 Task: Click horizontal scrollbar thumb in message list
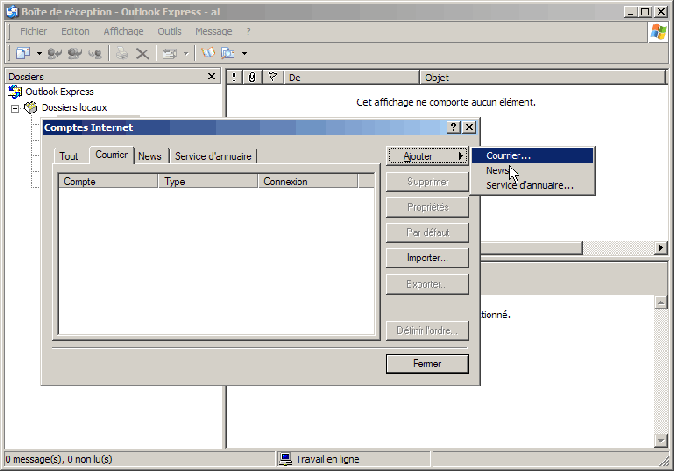(x=531, y=248)
